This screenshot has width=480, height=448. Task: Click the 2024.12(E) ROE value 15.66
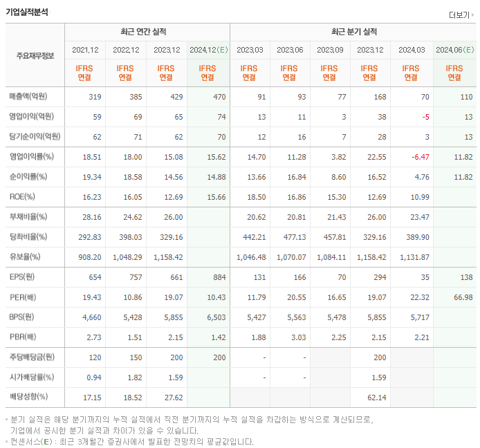(x=216, y=197)
